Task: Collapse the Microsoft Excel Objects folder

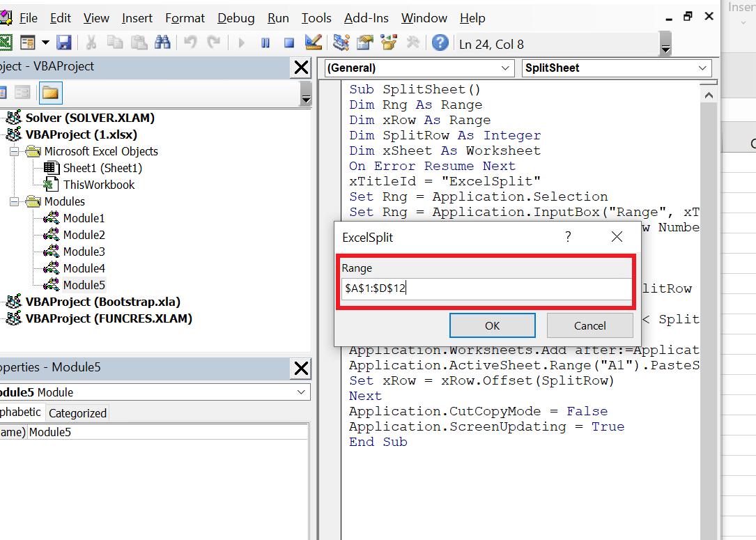Action: point(14,151)
